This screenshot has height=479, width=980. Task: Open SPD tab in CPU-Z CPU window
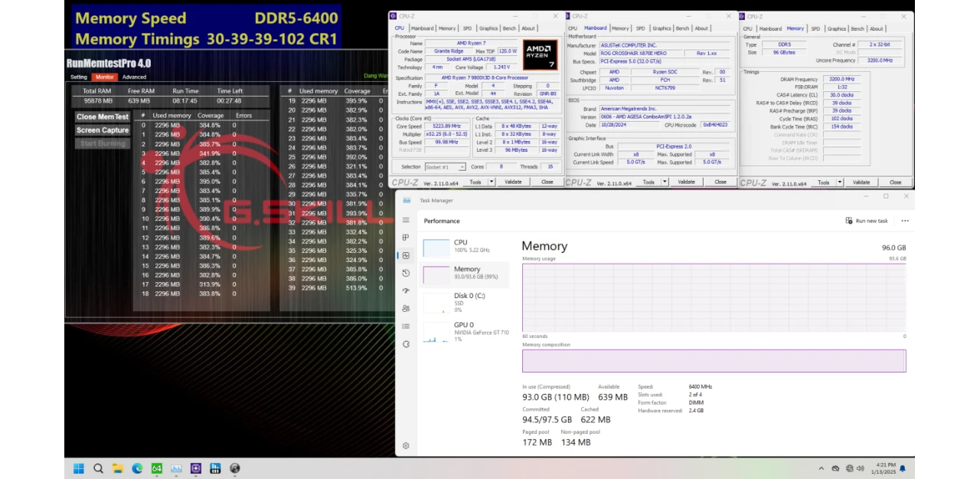[x=467, y=28]
